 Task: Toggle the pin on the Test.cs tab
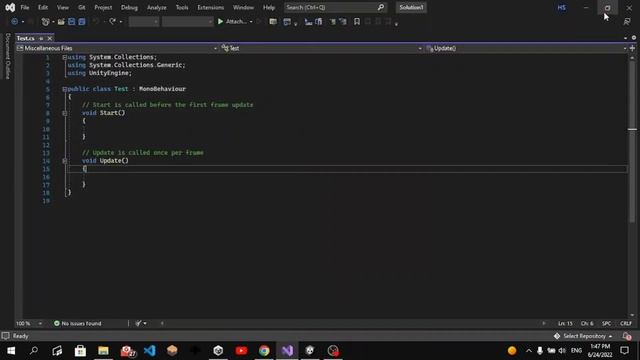[x=41, y=38]
